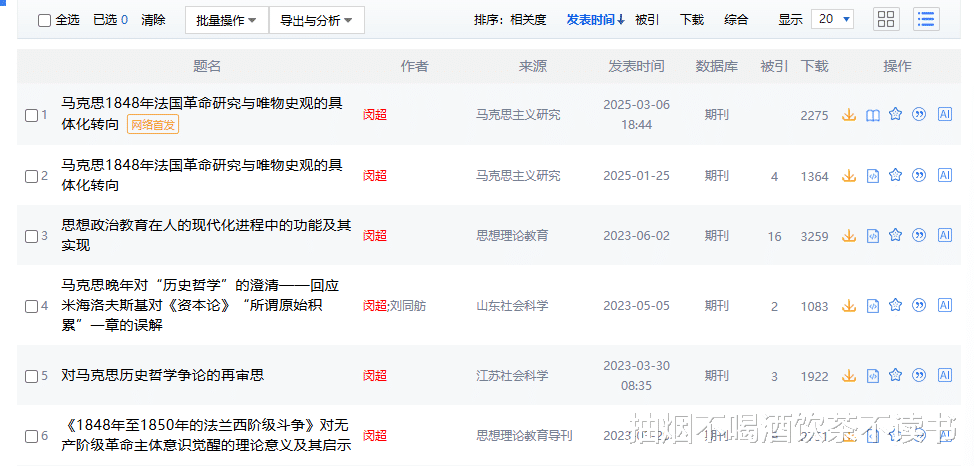Tick checkbox for result 6 法兰西阶级斗争 article
This screenshot has height=466, width=974.
31,436
